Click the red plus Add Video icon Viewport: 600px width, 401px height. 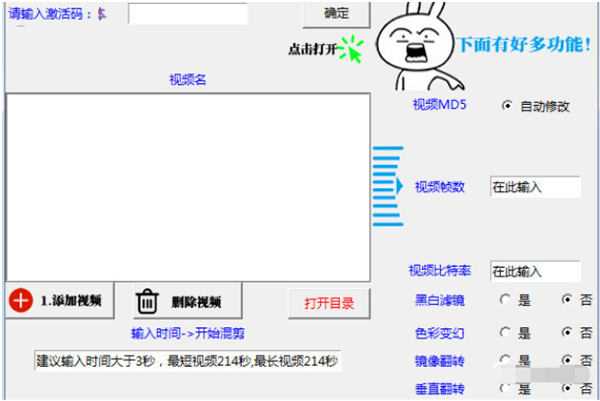[x=22, y=301]
